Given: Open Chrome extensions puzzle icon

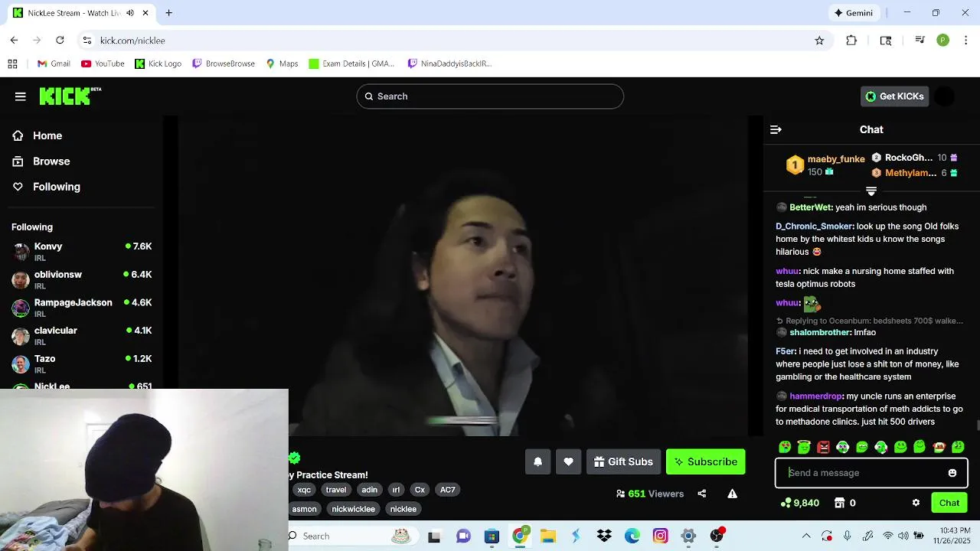Looking at the screenshot, I should click(x=851, y=41).
